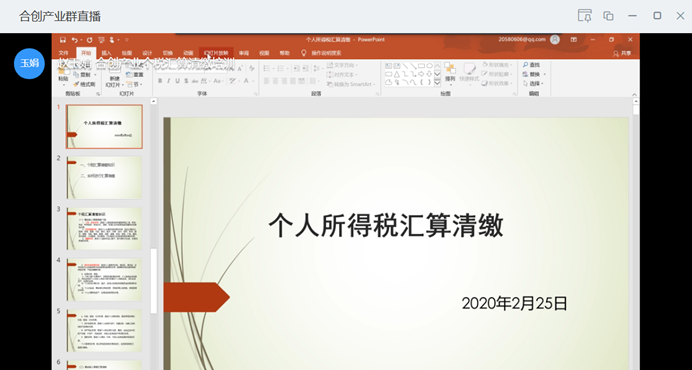
Task: Toggle Bold (B) text formatting
Action: click(x=160, y=81)
